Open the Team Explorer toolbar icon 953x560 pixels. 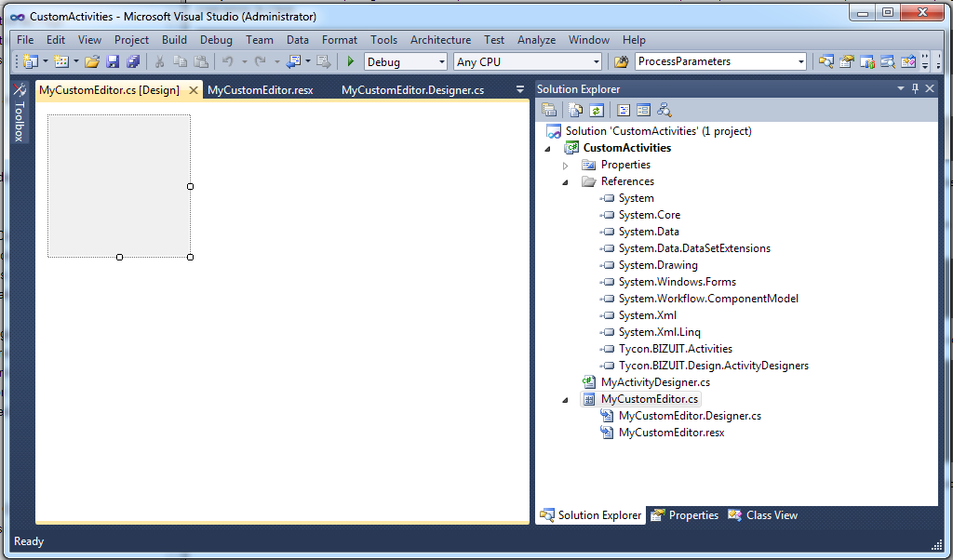coord(867,61)
